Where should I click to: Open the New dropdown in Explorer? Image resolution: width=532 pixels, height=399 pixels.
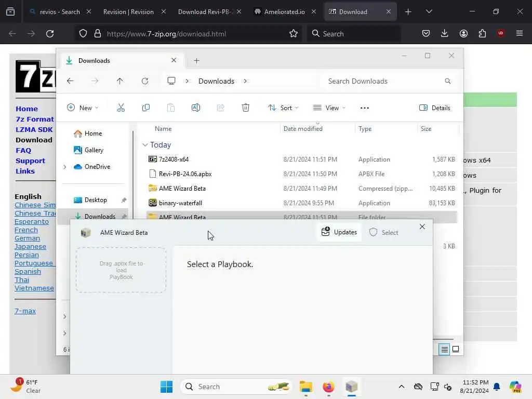[x=83, y=108]
